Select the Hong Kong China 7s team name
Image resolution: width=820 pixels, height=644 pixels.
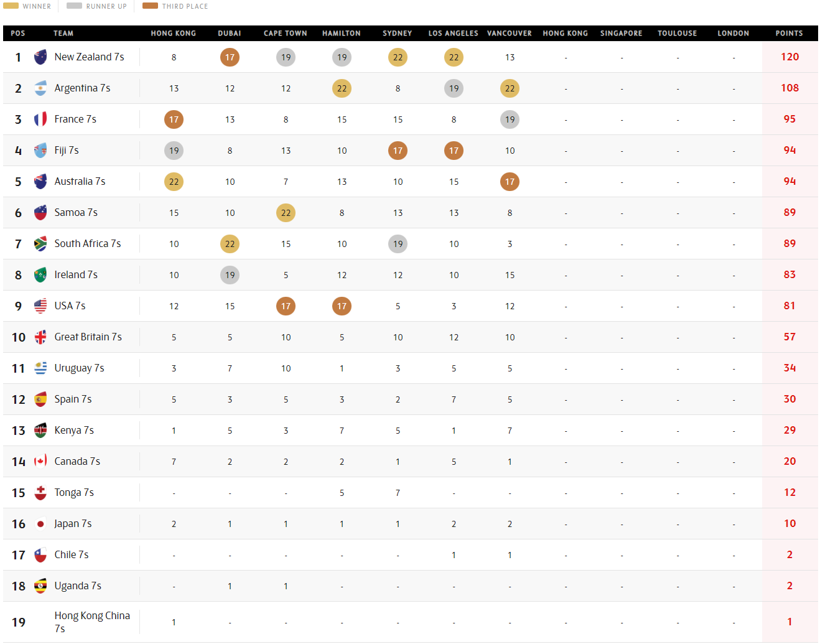coord(91,622)
